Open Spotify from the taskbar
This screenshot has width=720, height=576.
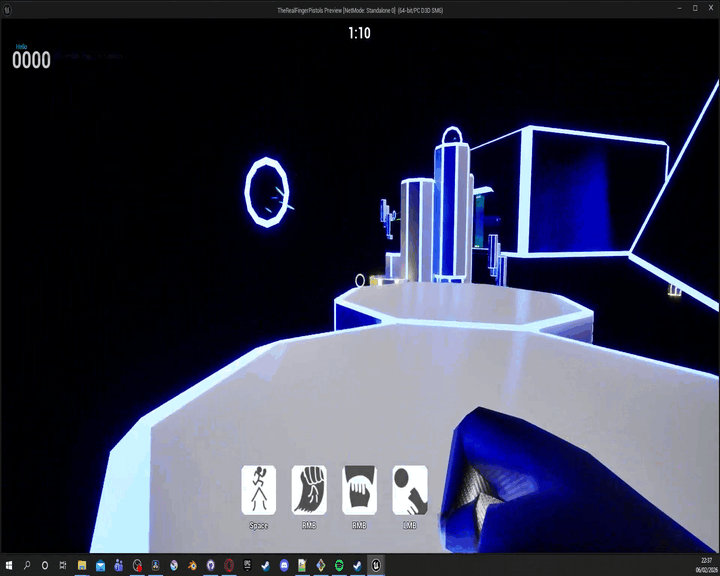[x=339, y=566]
